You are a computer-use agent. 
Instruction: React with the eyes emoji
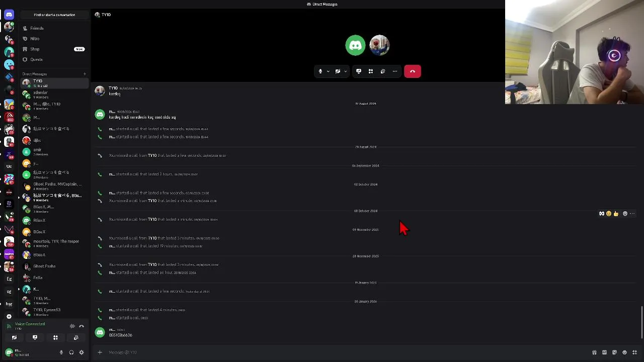(602, 214)
